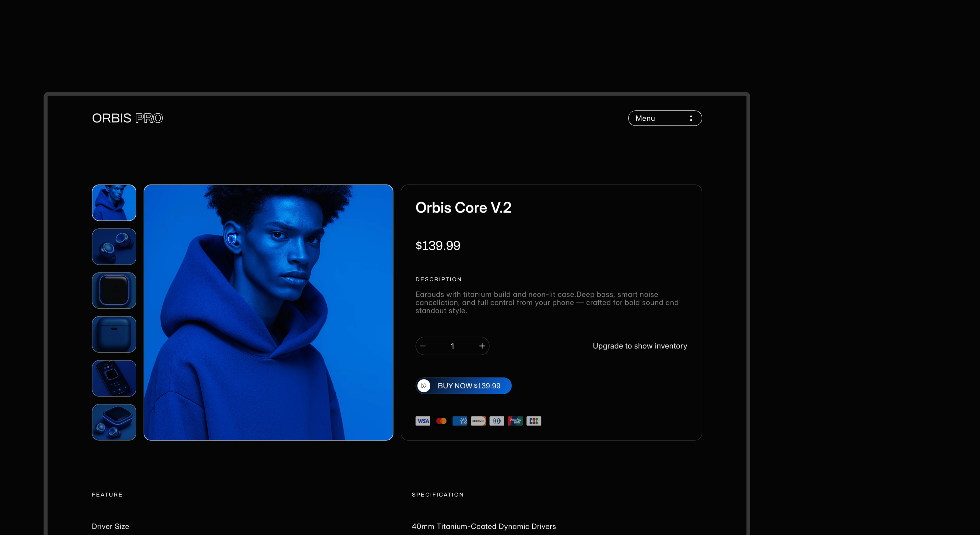
Task: Click the quantity number field
Action: (x=452, y=346)
